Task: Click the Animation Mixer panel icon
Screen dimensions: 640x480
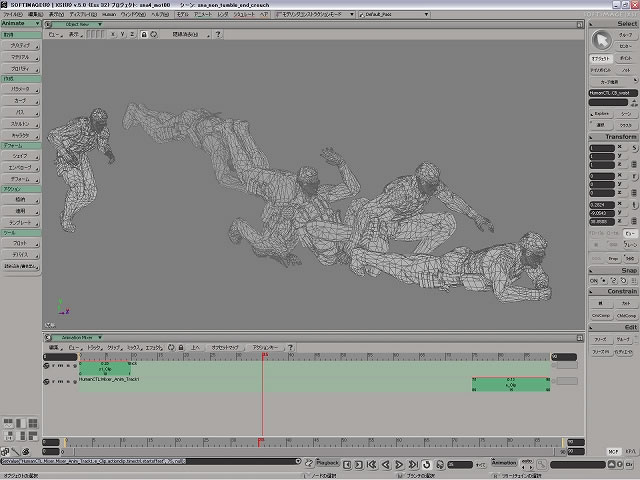Action: (x=50, y=338)
